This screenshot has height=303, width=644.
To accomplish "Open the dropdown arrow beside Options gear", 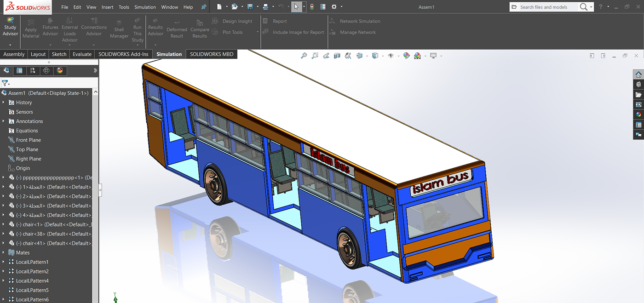I will click(341, 7).
